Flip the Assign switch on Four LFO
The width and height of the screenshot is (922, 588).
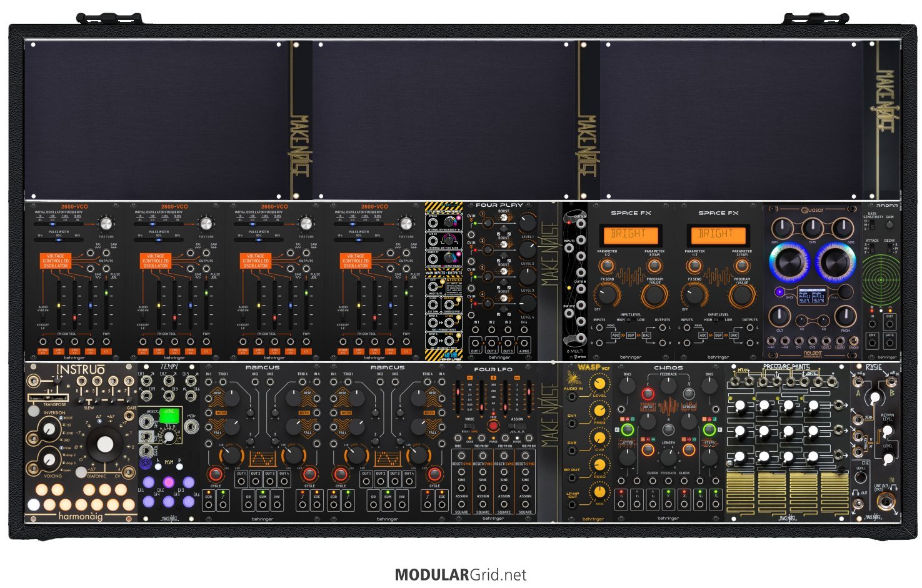tap(517, 426)
